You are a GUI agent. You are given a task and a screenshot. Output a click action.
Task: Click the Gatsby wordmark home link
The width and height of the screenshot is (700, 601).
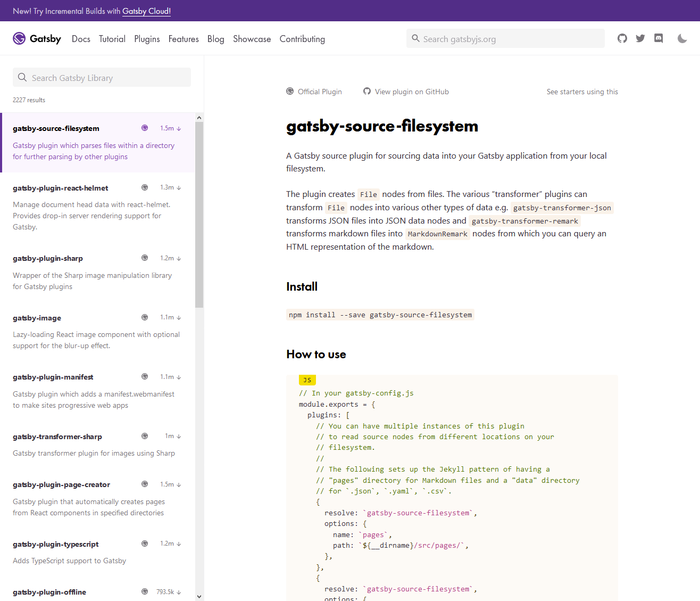point(45,38)
